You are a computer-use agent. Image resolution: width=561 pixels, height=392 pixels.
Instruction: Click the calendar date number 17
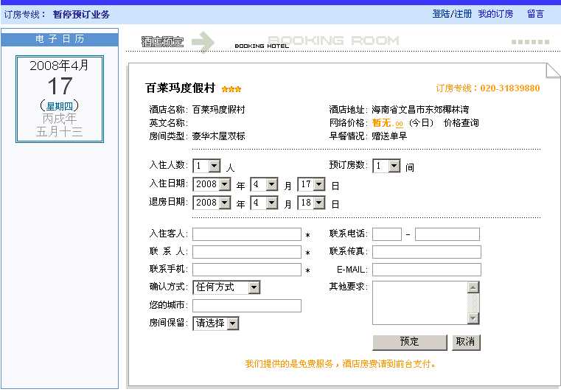coord(60,85)
